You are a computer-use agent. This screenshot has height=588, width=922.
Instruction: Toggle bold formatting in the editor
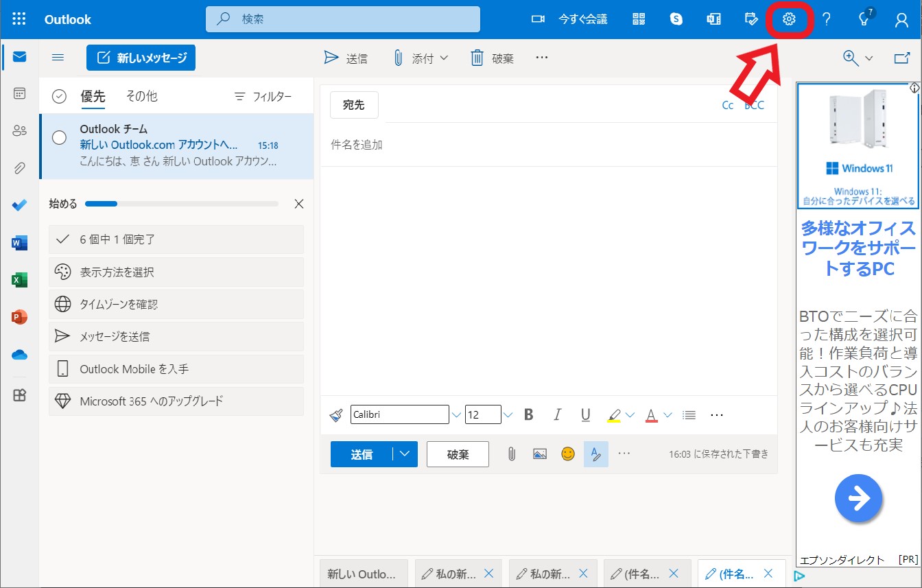click(528, 414)
